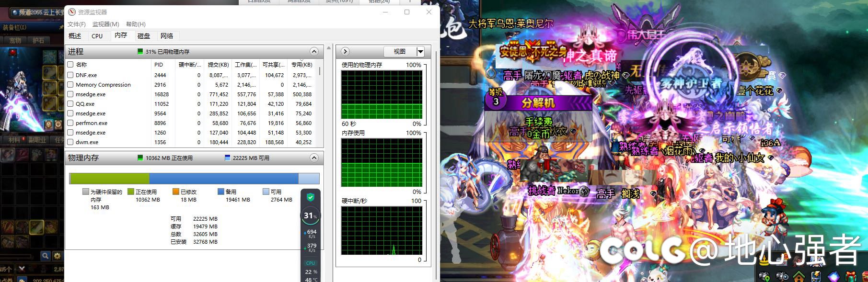Viewport: 868px width, 282px height.
Task: Select the 32768 MB installed memory value
Action: click(x=205, y=242)
